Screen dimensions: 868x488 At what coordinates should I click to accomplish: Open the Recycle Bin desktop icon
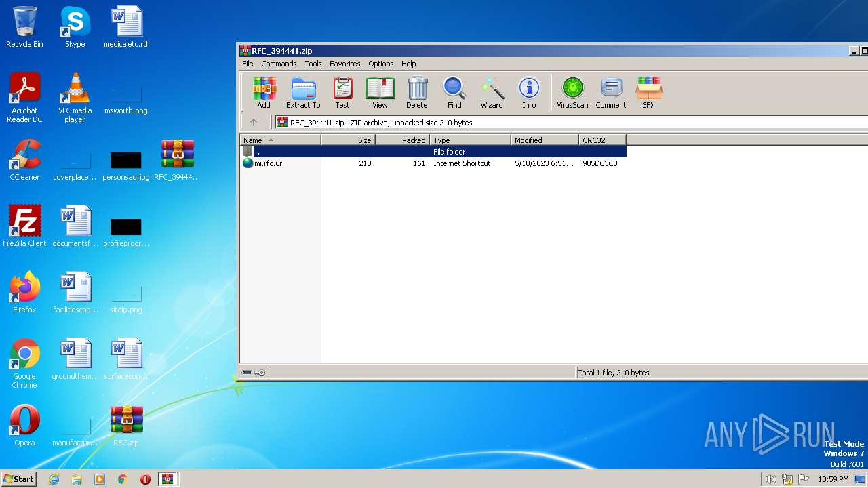coord(24,27)
